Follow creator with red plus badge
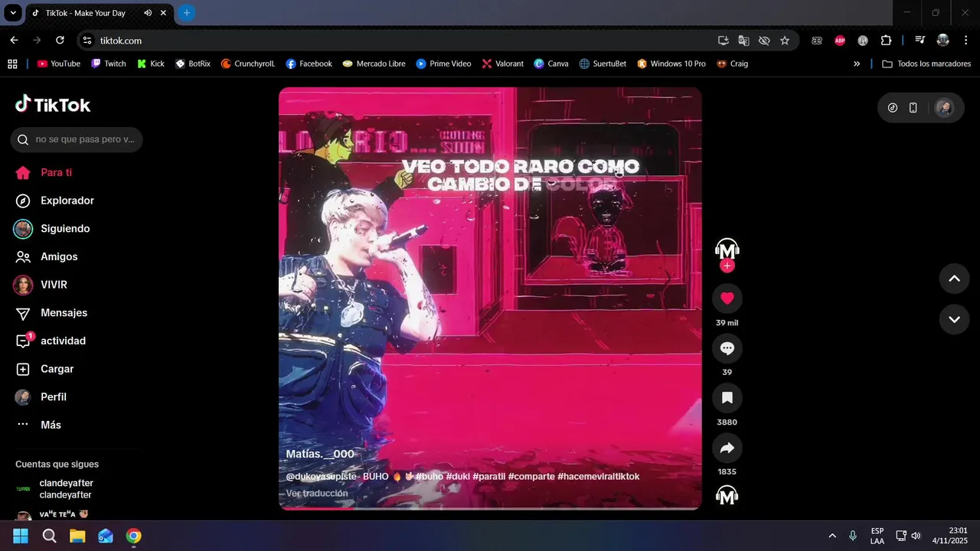 coord(727,266)
